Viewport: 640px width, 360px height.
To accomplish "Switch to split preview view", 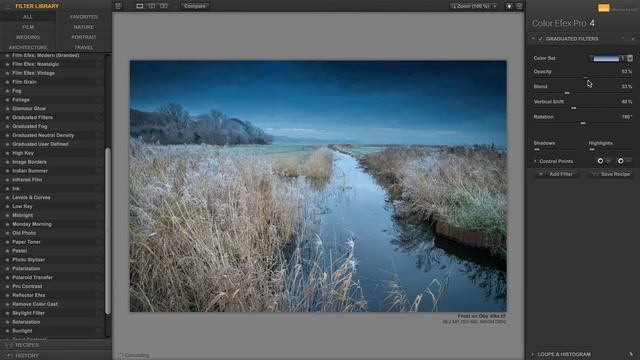I will pos(152,6).
